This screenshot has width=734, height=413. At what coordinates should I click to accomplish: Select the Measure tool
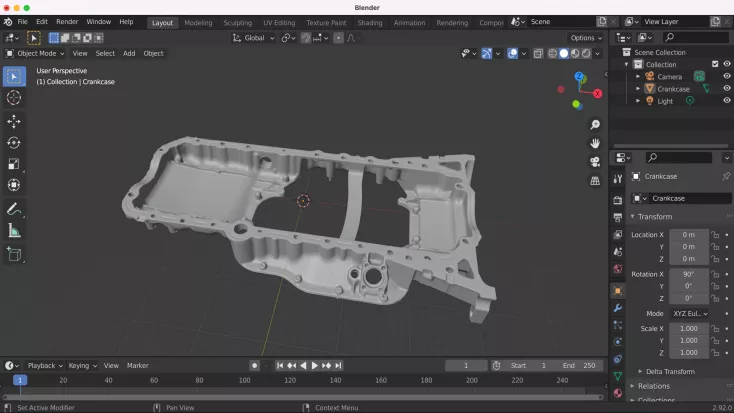point(14,231)
